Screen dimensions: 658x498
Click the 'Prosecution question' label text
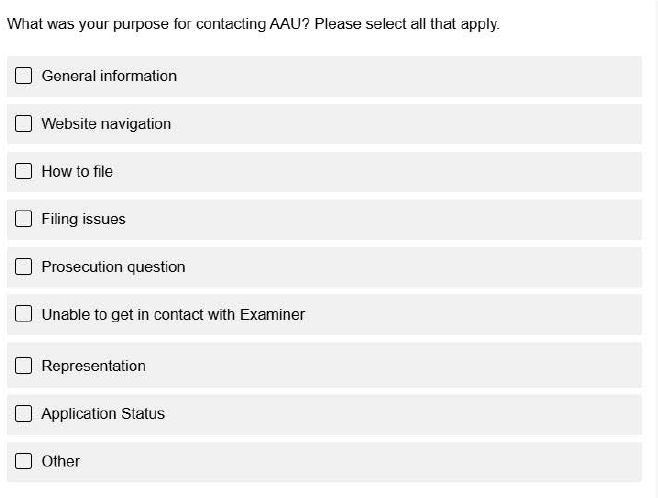(x=113, y=267)
